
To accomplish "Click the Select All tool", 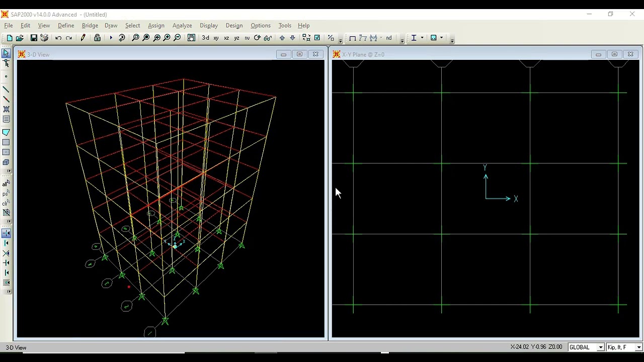I will [6, 184].
